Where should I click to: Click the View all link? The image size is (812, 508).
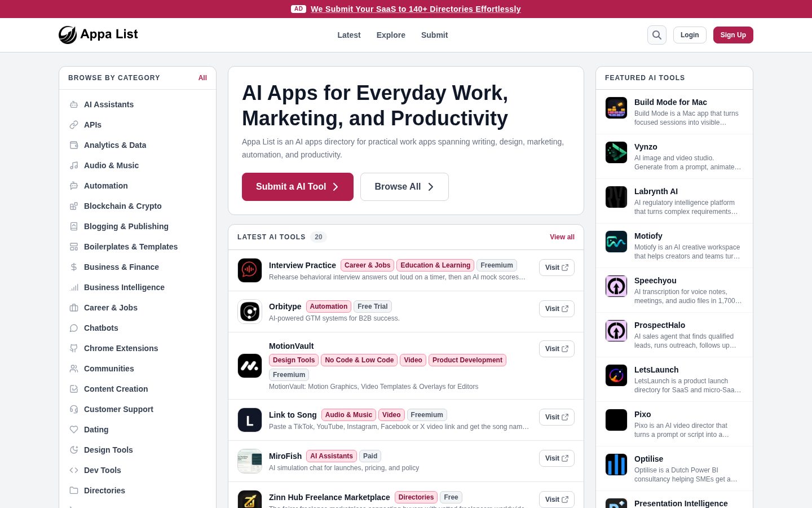click(562, 237)
